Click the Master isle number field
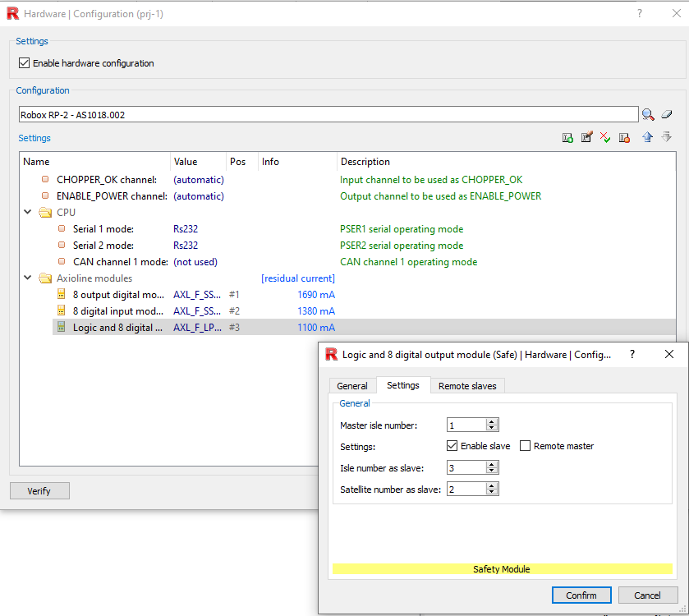 point(466,425)
